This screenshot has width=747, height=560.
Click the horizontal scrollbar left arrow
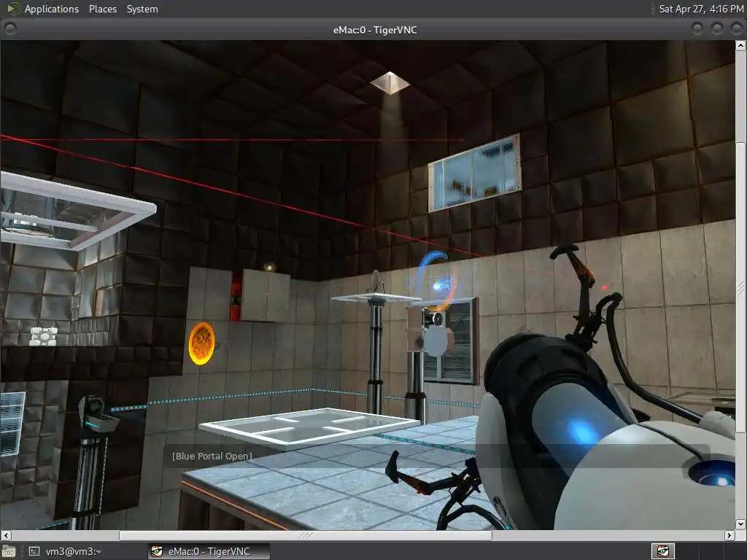point(6,535)
